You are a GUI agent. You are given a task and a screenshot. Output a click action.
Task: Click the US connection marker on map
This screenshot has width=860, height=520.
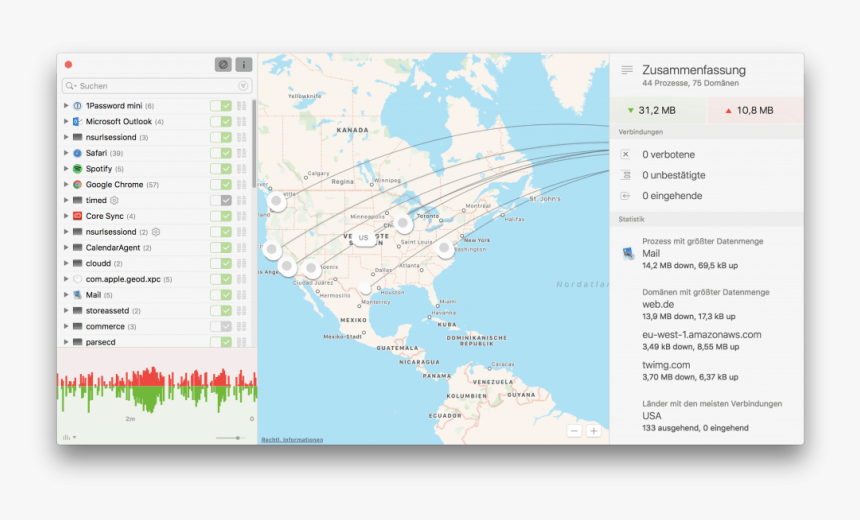363,238
